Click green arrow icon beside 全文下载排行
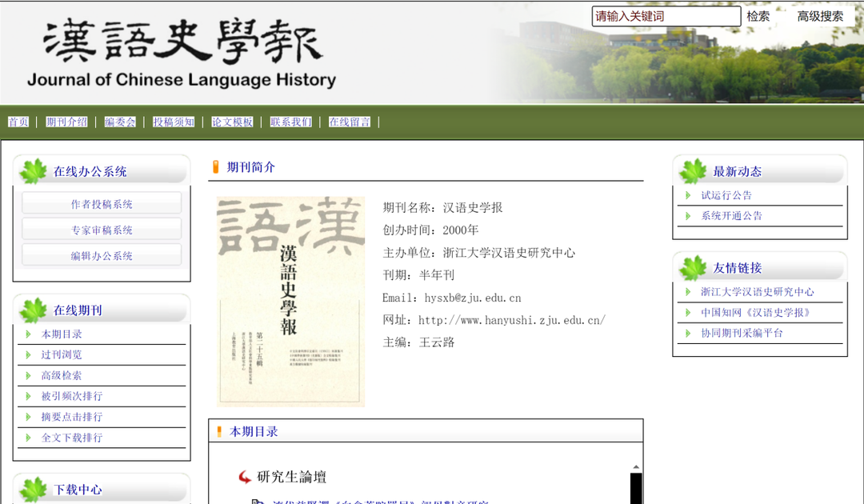 coord(28,438)
